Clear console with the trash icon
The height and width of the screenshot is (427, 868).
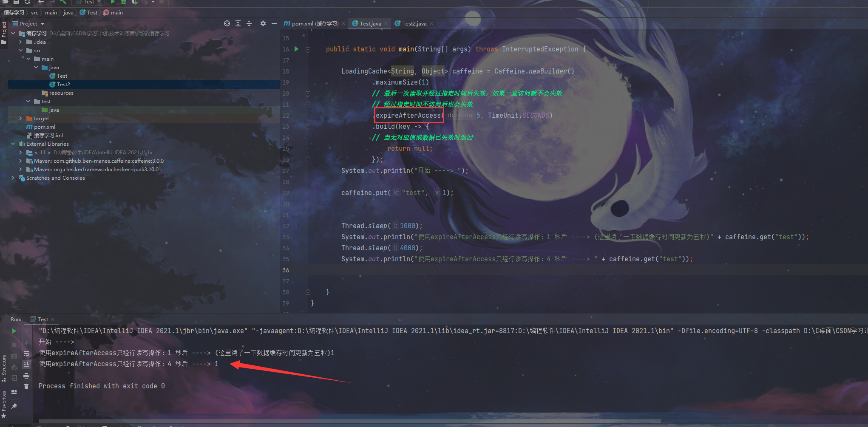coord(26,386)
